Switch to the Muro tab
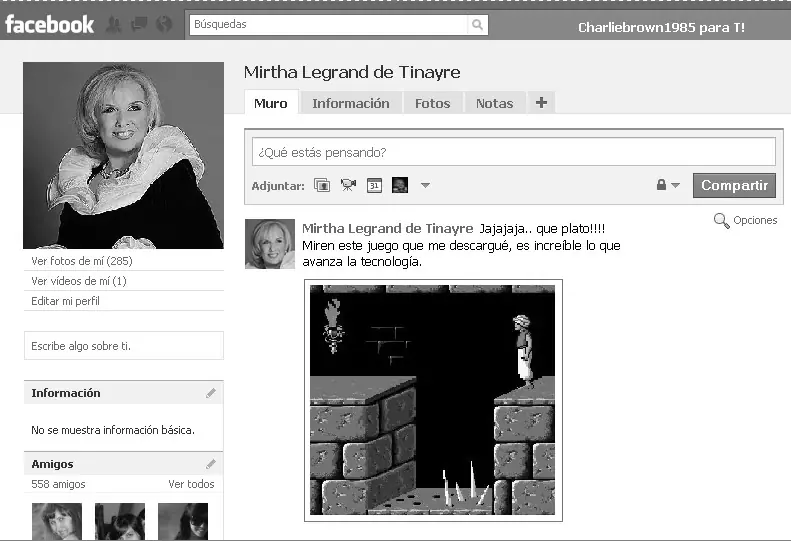This screenshot has width=791, height=541. [x=271, y=103]
